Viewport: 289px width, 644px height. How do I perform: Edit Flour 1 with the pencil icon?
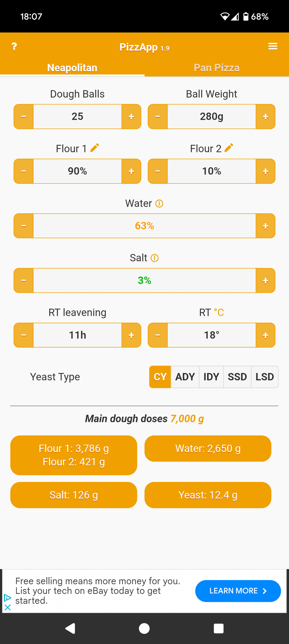[x=95, y=148]
